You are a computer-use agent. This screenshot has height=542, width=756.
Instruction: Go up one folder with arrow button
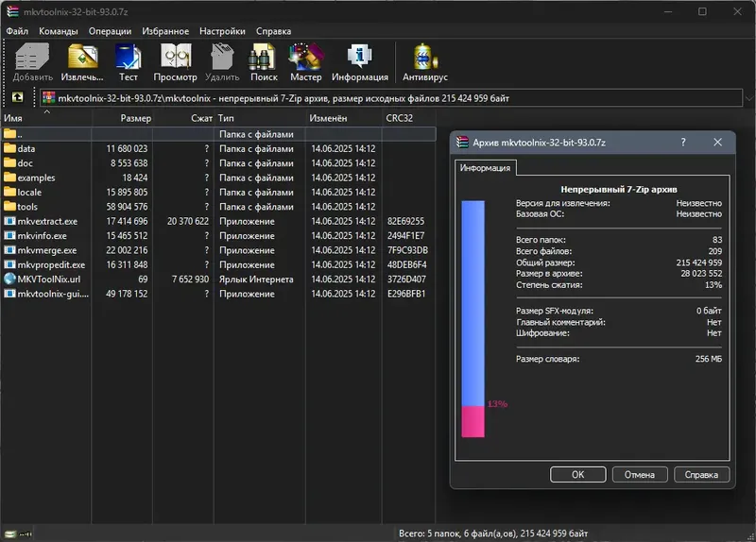(17, 97)
